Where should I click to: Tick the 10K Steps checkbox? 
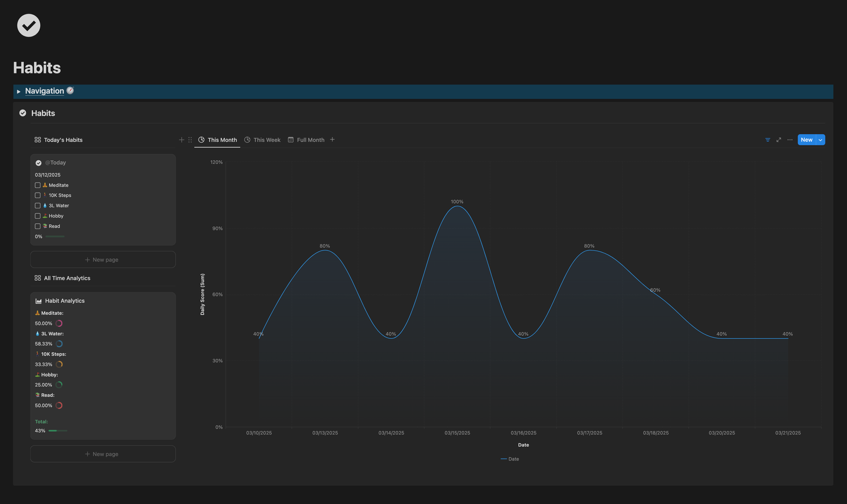(x=38, y=196)
